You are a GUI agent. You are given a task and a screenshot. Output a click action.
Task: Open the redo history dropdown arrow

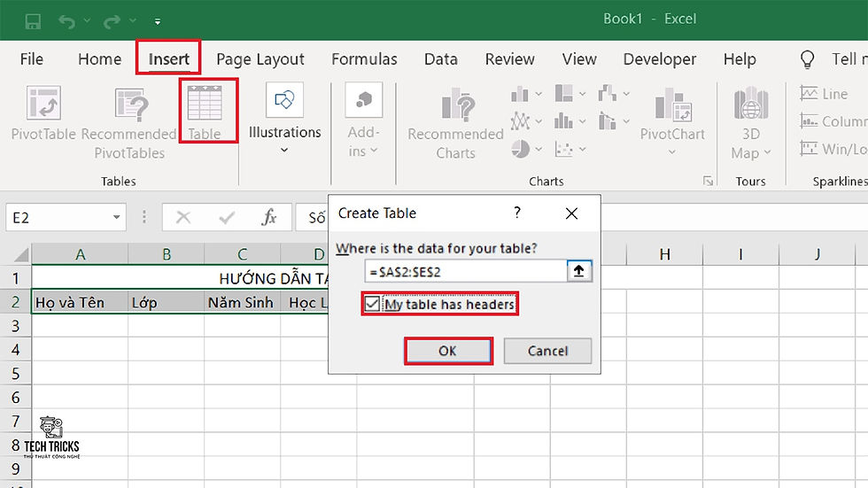click(x=133, y=20)
